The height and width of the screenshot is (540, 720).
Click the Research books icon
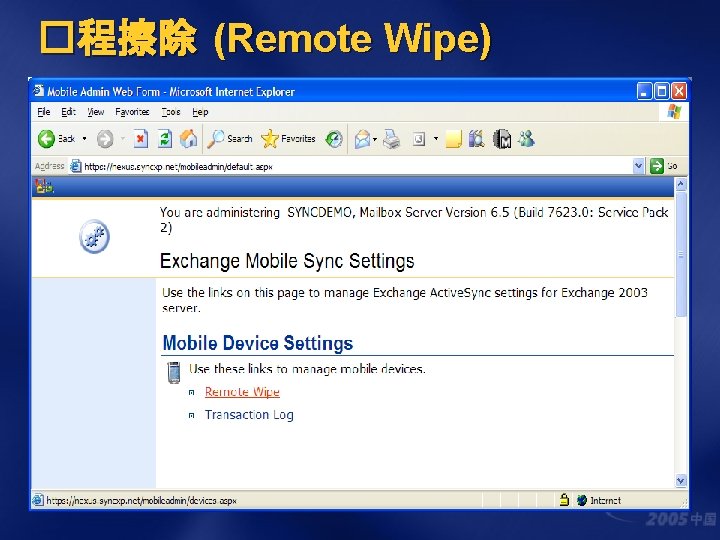pos(477,139)
